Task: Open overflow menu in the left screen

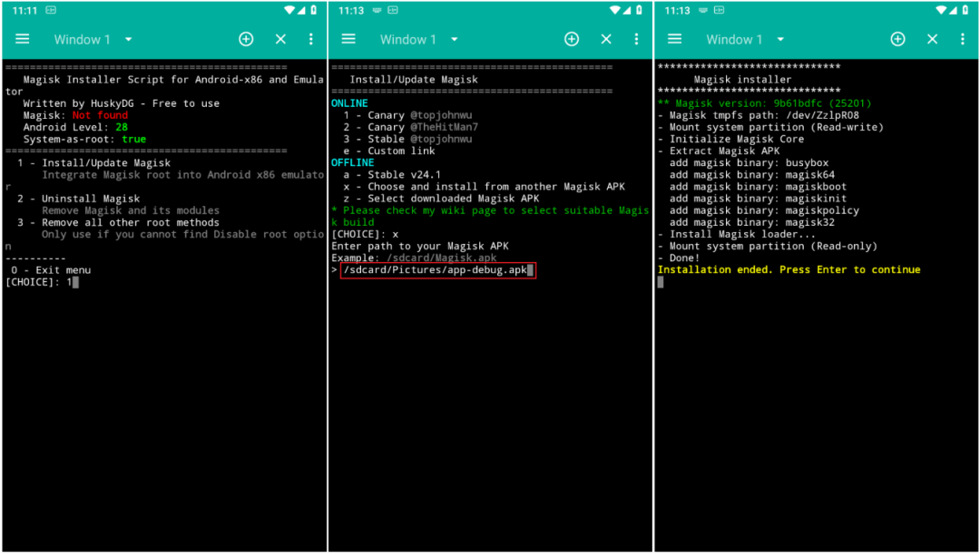Action: click(310, 39)
